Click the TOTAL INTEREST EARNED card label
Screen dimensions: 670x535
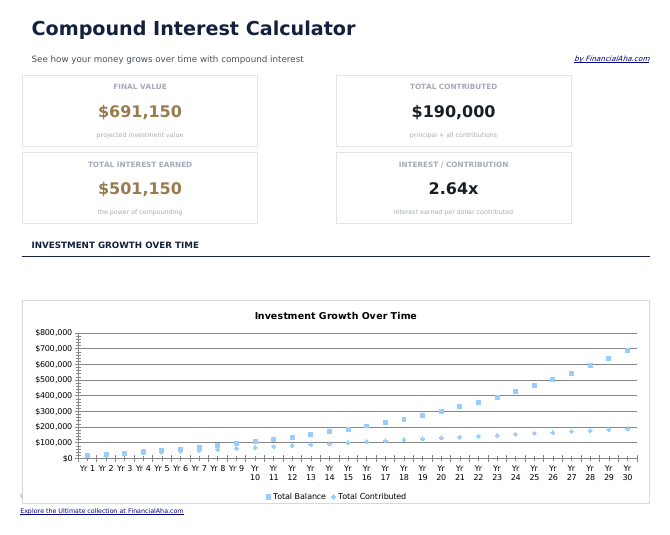pos(140,164)
